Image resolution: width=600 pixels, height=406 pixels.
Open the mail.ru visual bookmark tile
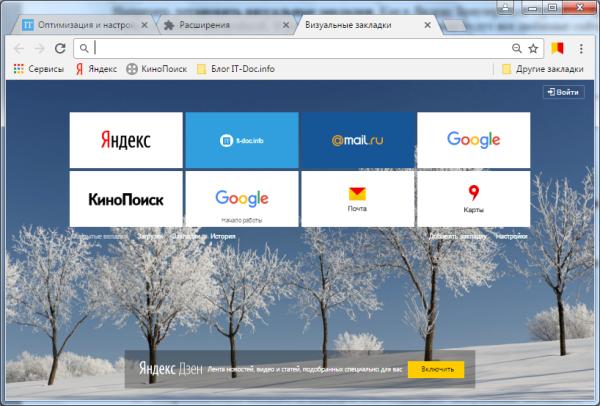click(x=358, y=140)
